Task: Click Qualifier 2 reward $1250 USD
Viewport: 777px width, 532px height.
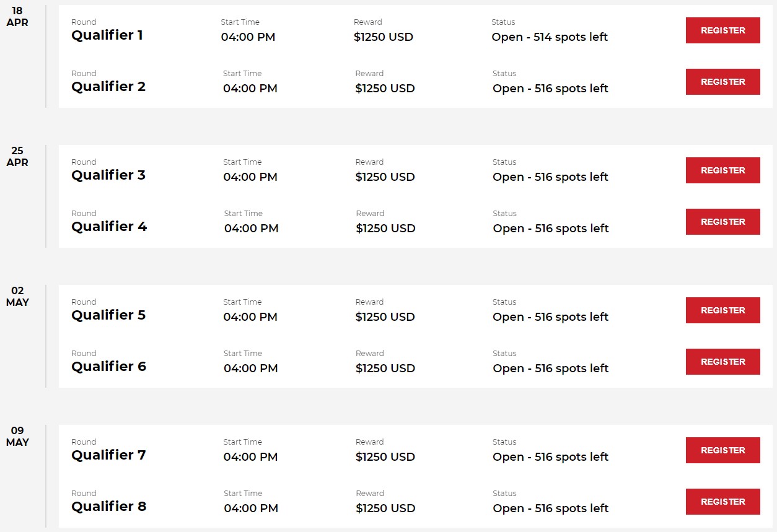Action: 385,89
